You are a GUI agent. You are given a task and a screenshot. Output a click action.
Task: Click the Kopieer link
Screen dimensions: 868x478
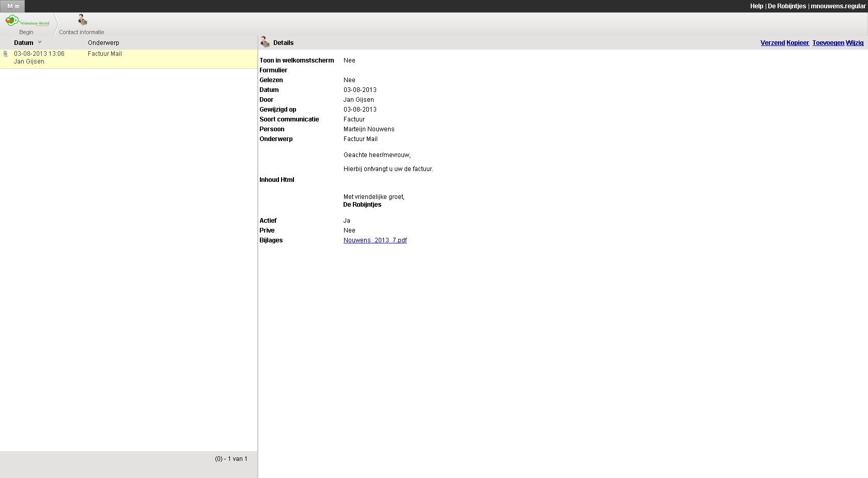[797, 43]
